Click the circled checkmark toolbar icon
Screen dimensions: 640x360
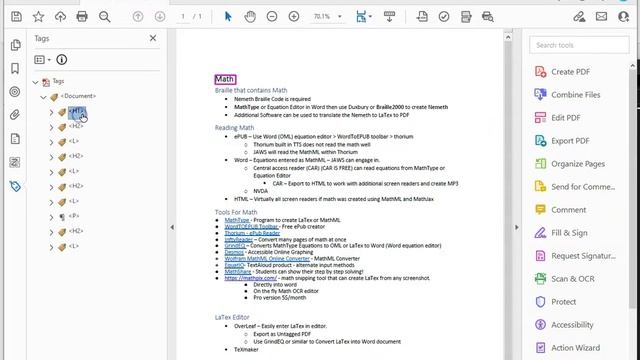(x=444, y=16)
